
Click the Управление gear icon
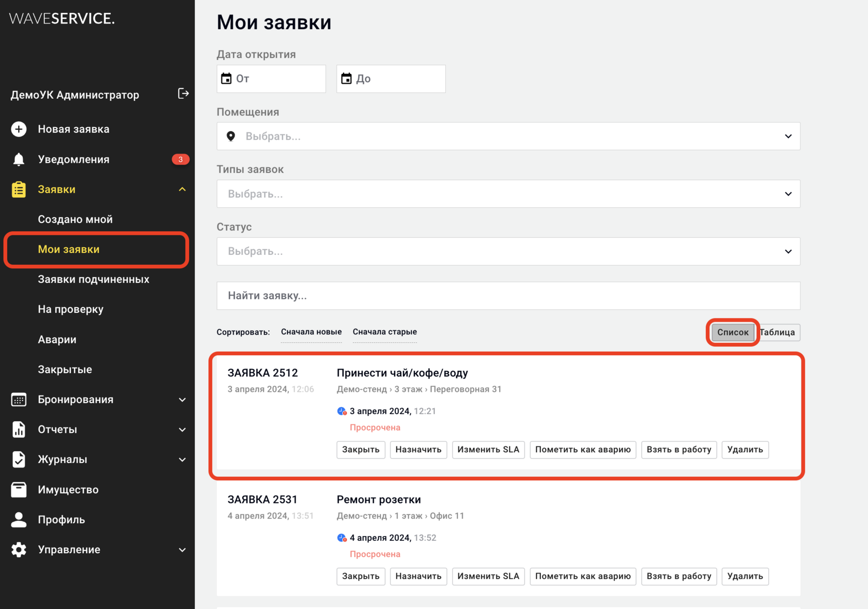click(x=19, y=550)
